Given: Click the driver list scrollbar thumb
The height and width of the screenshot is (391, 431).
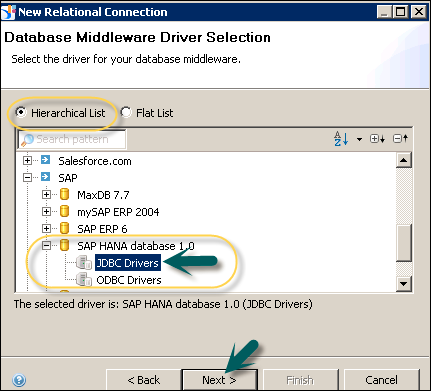Looking at the screenshot, I should tap(404, 243).
